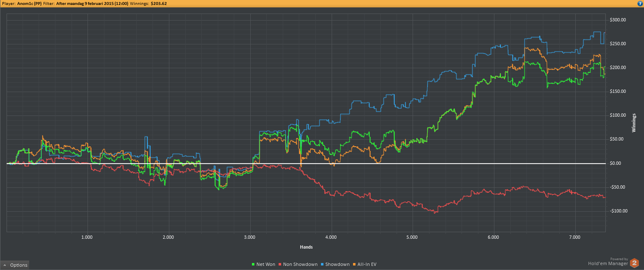Viewport: 644px width, 270px height.
Task: Toggle the Net Won legend series
Action: 263,264
